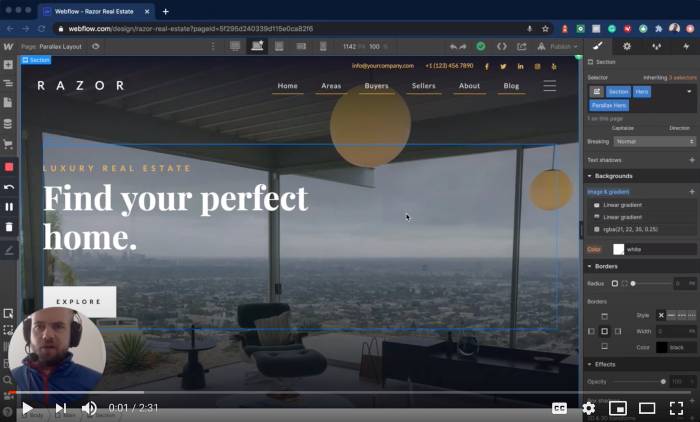Adjust the Opacity slider handle

[663, 381]
